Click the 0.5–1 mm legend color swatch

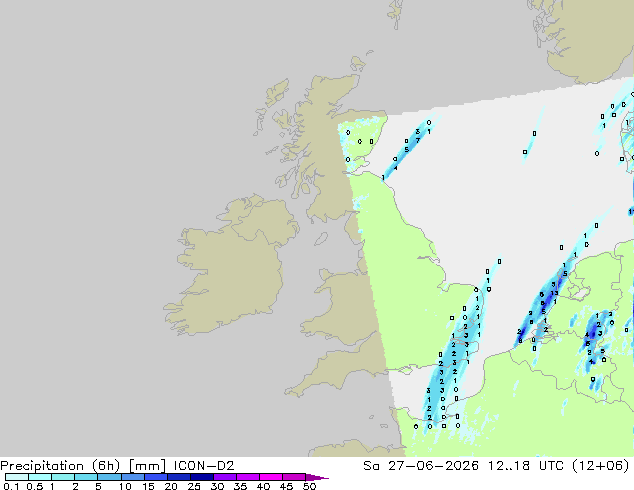coord(40,477)
